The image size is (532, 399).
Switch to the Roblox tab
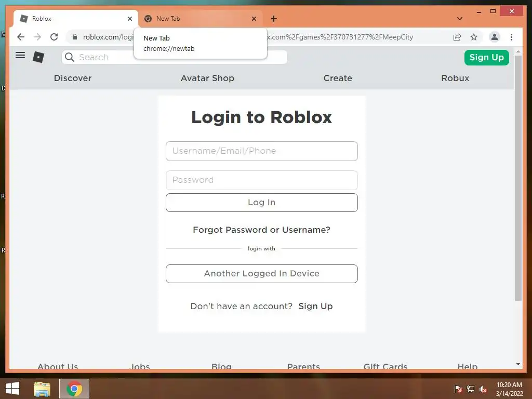point(75,19)
